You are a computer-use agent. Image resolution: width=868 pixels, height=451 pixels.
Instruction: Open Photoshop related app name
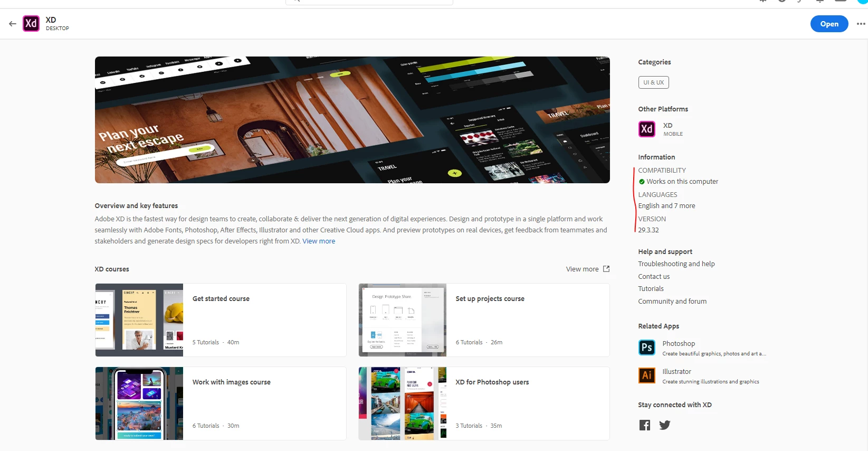pyautogui.click(x=679, y=344)
